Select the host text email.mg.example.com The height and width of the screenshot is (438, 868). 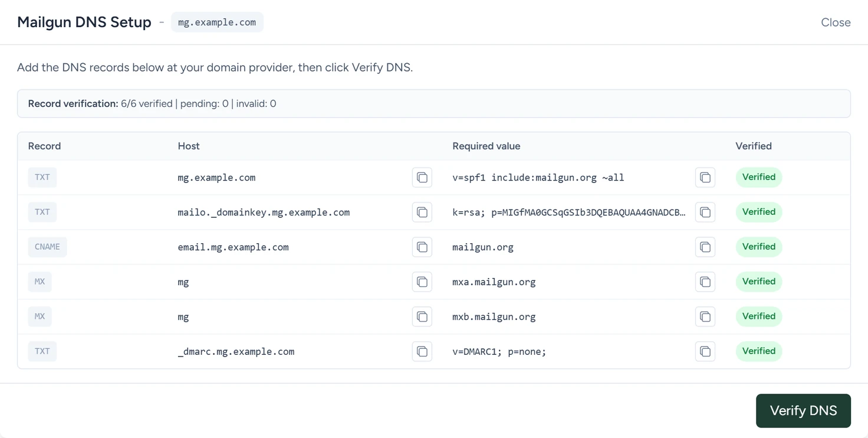click(x=234, y=247)
